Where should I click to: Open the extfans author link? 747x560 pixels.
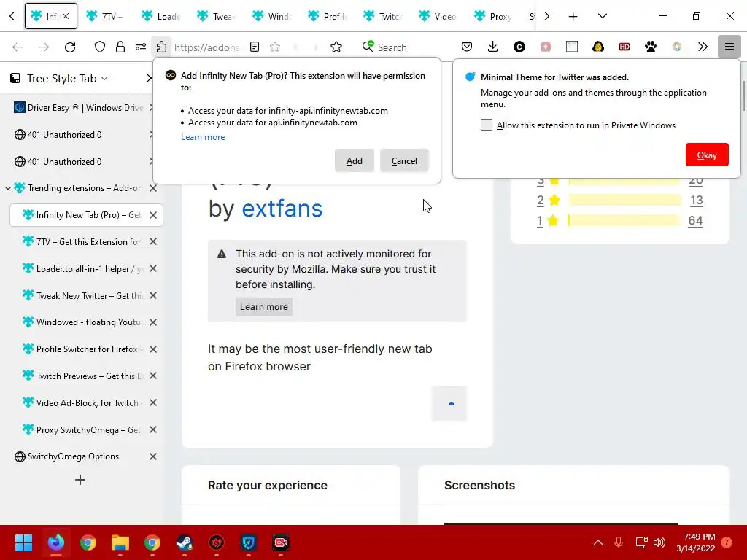(282, 209)
